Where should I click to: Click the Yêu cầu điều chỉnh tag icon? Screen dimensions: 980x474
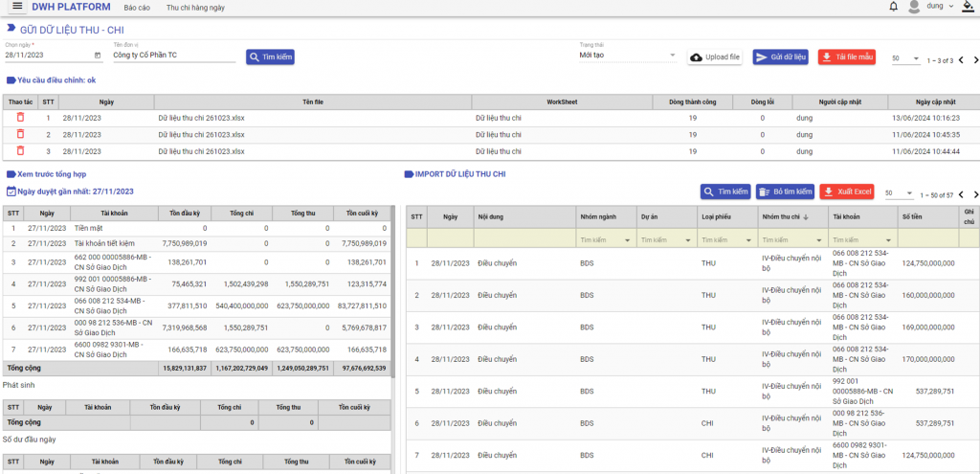pyautogui.click(x=11, y=80)
